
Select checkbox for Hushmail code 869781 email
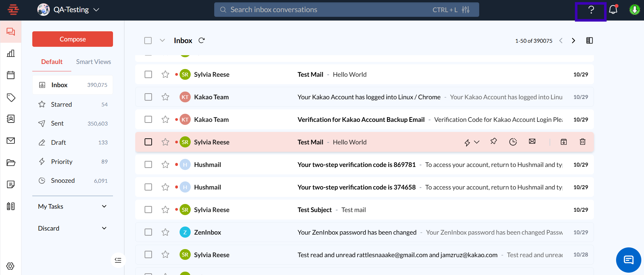pos(148,165)
